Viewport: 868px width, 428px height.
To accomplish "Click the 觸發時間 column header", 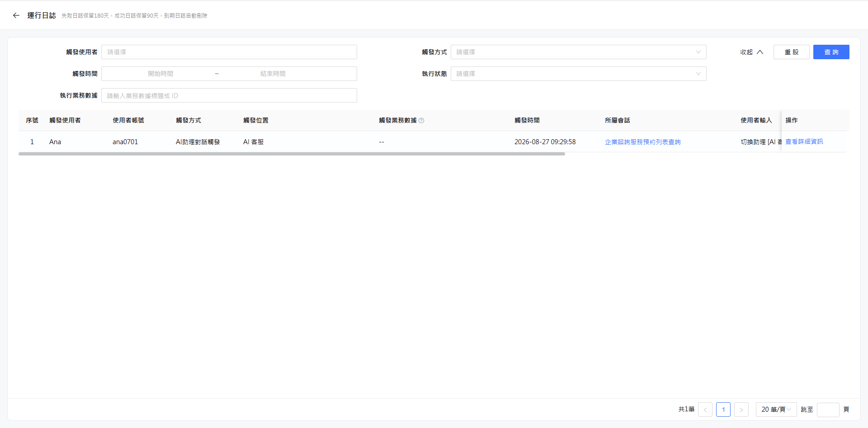I will pos(527,120).
